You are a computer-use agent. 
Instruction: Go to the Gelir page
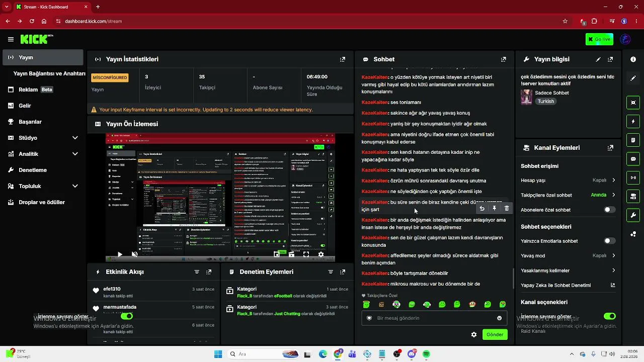point(43,106)
